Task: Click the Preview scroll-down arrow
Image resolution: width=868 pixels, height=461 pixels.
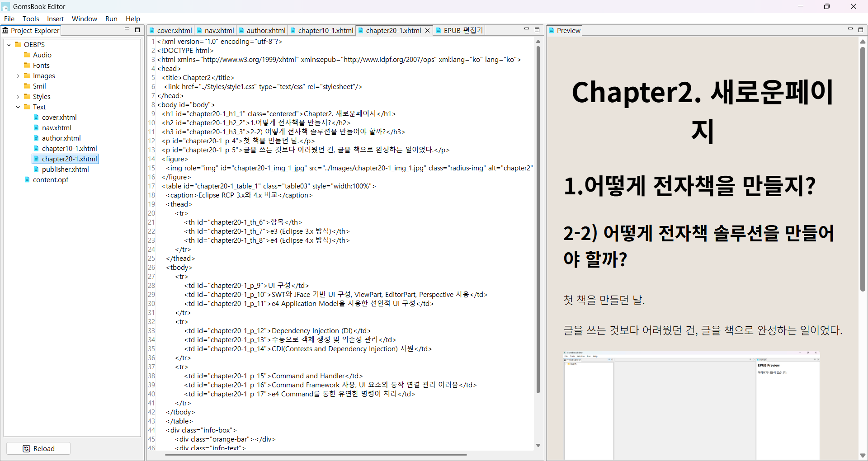Action: tap(863, 456)
